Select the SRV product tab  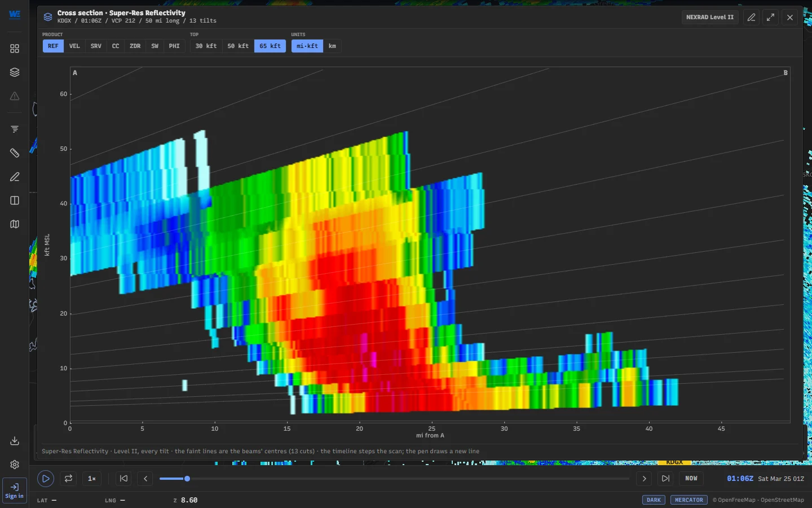click(x=96, y=46)
